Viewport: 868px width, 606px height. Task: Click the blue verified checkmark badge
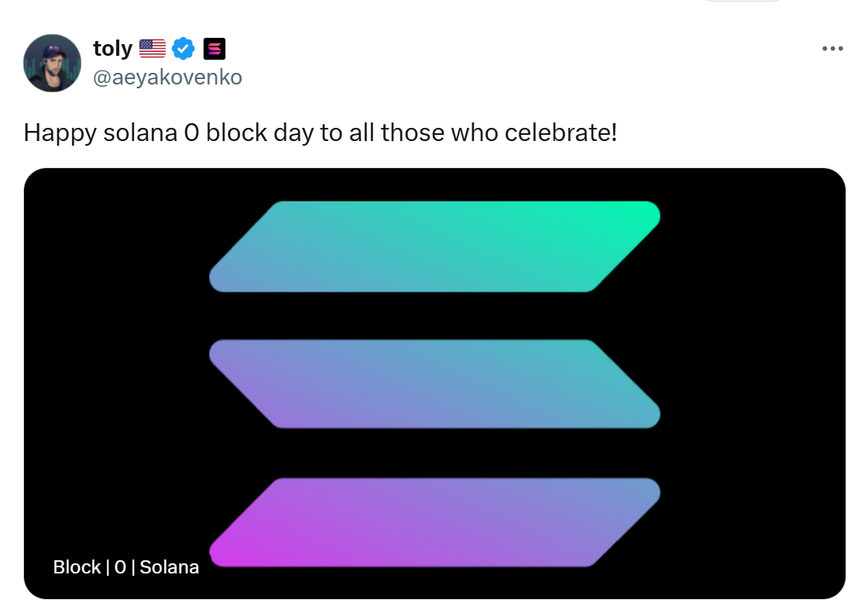[184, 49]
